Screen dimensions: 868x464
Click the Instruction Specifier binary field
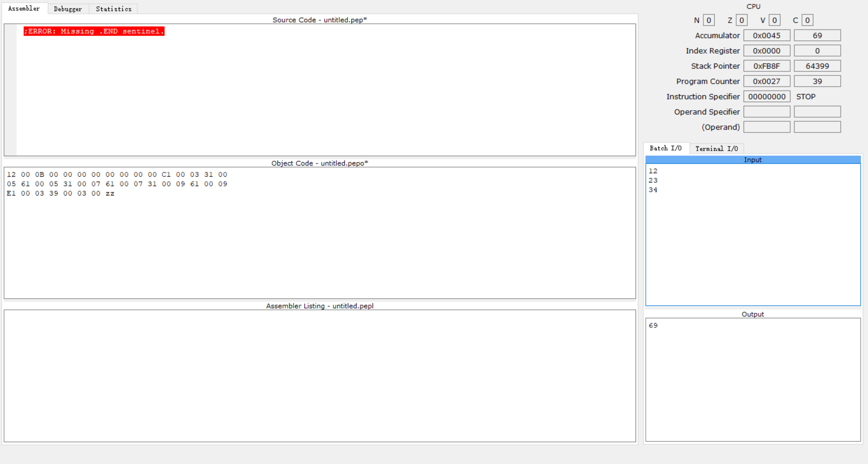click(x=766, y=96)
